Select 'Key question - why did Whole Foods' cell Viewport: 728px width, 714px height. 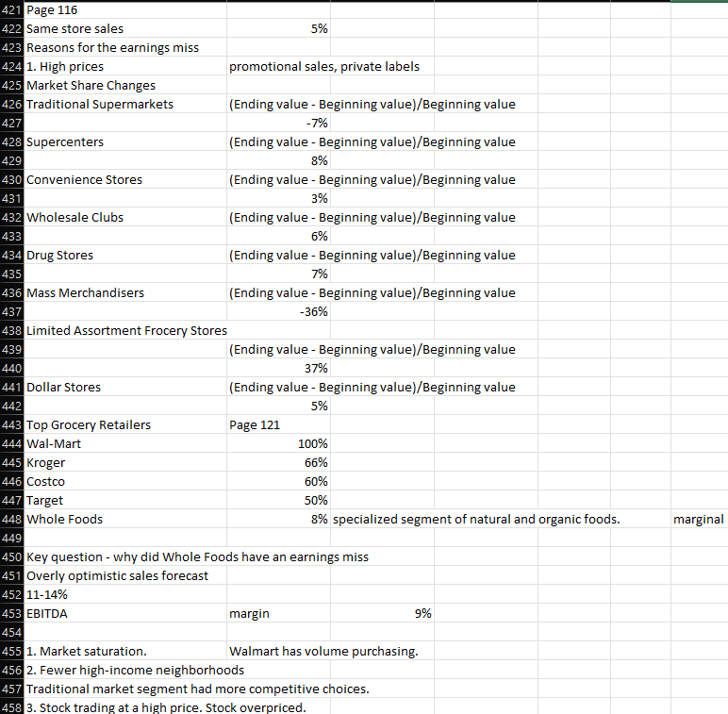coord(197,557)
